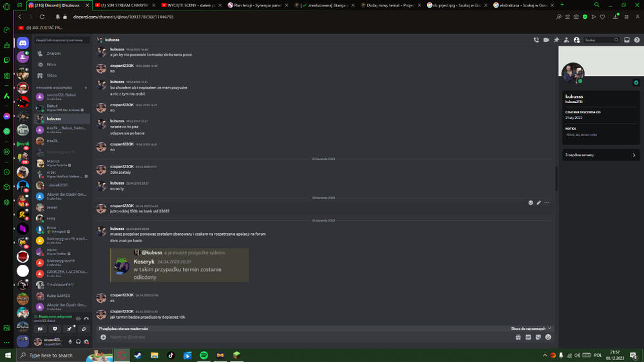644x362 pixels.
Task: Click the Windows taskbar search box
Action: 64,356
